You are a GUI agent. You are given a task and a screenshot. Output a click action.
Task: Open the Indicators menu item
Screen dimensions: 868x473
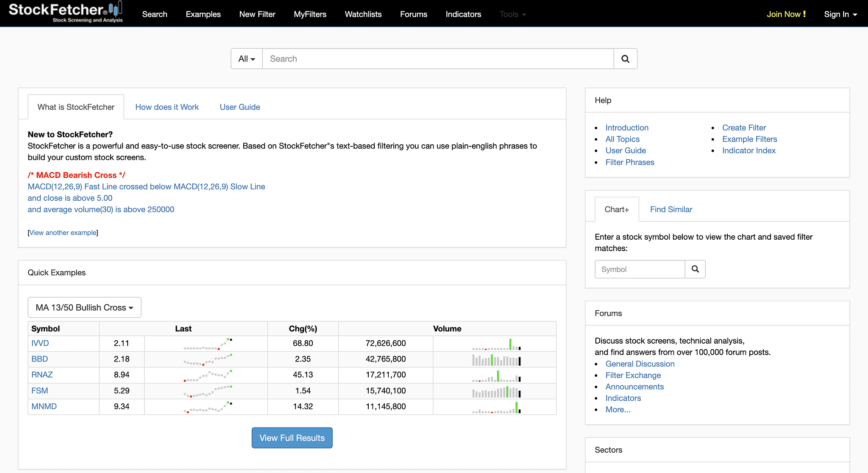click(x=463, y=14)
